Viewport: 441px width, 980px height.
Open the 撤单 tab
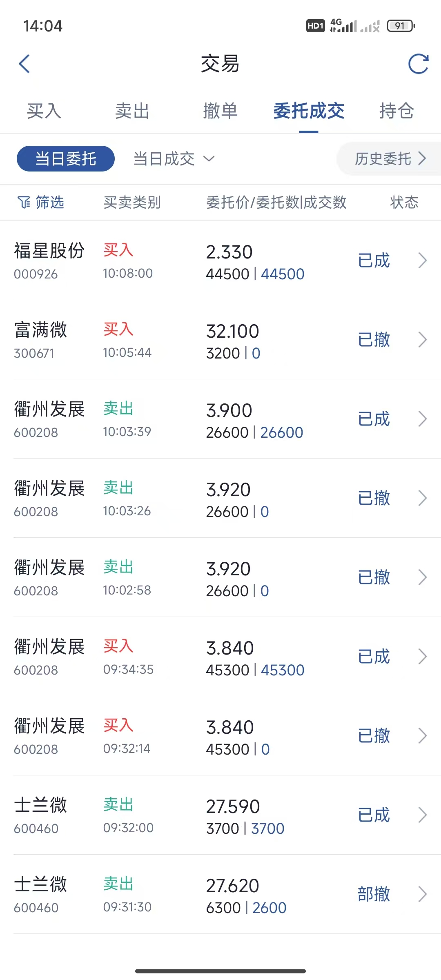point(220,111)
